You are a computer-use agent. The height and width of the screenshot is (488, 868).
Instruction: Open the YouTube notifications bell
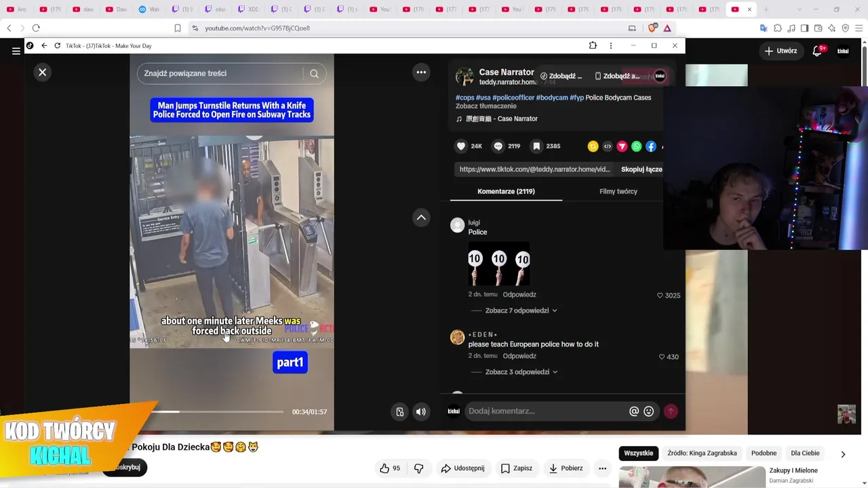click(x=817, y=51)
